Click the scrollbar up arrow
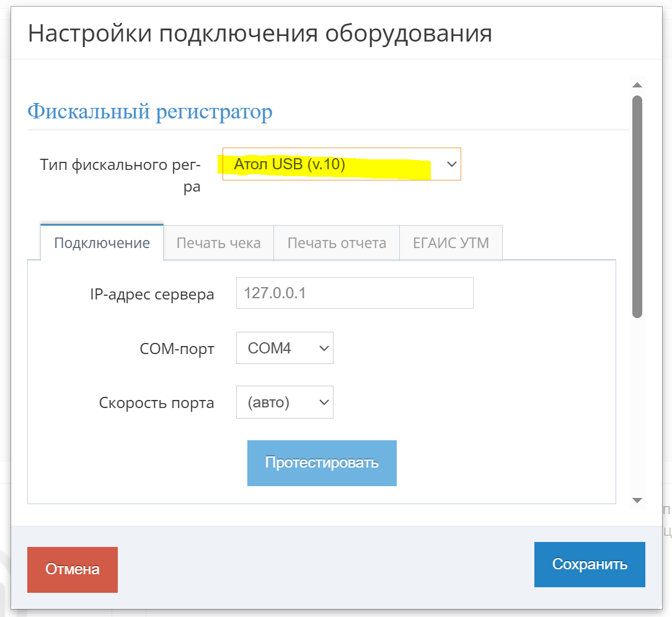 pyautogui.click(x=637, y=85)
